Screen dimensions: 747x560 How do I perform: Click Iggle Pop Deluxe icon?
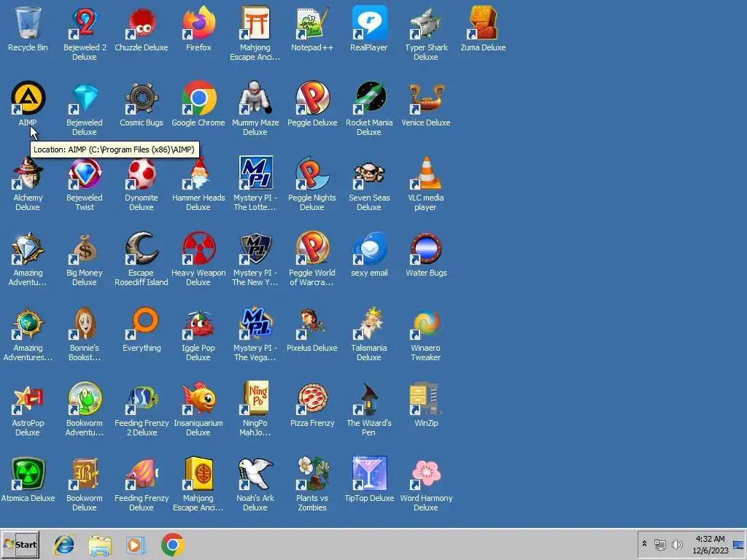(198, 324)
